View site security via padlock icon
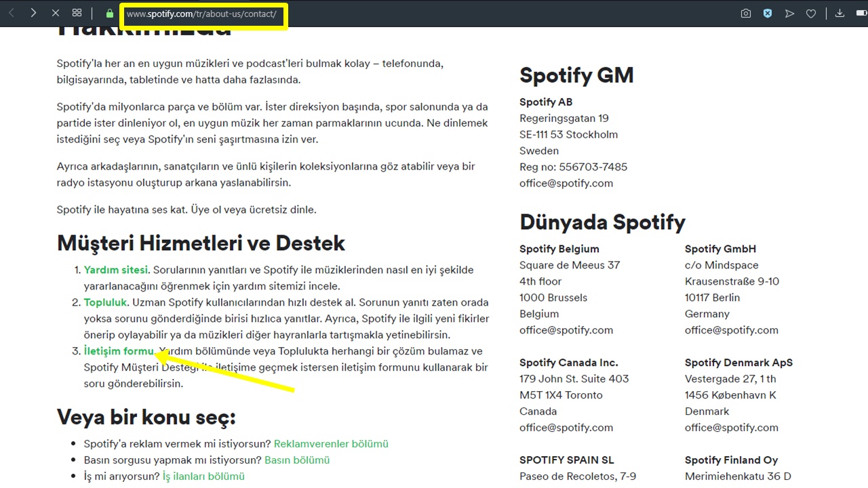Image resolution: width=868 pixels, height=488 pixels. coord(109,14)
